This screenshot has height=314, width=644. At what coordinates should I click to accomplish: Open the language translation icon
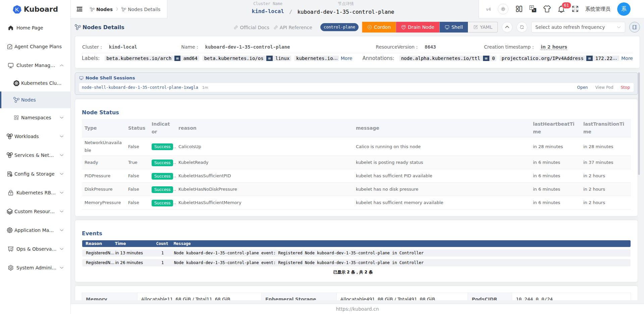click(x=533, y=9)
